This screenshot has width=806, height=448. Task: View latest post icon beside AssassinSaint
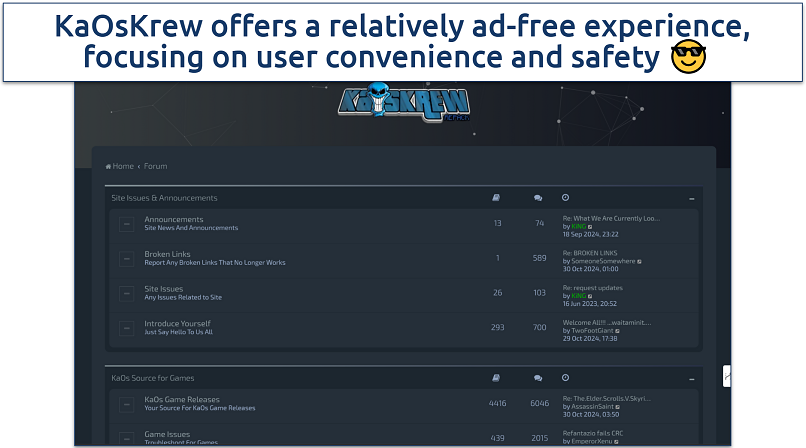(618, 407)
